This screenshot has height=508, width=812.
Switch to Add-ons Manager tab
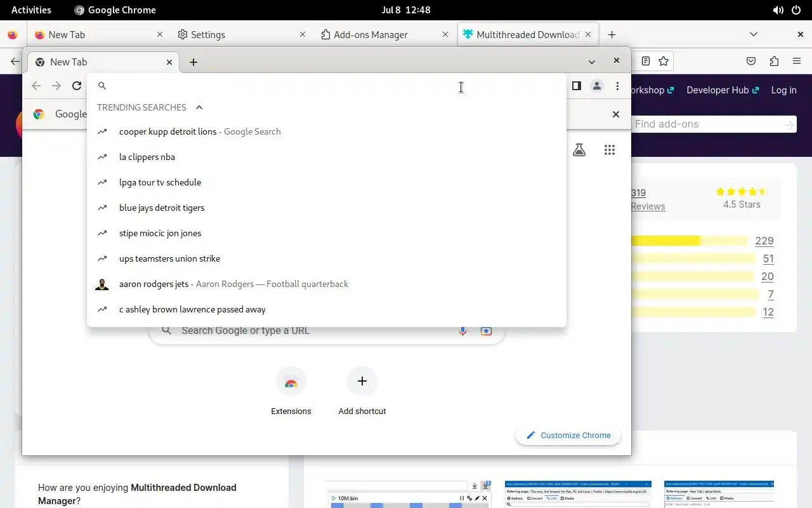point(386,34)
